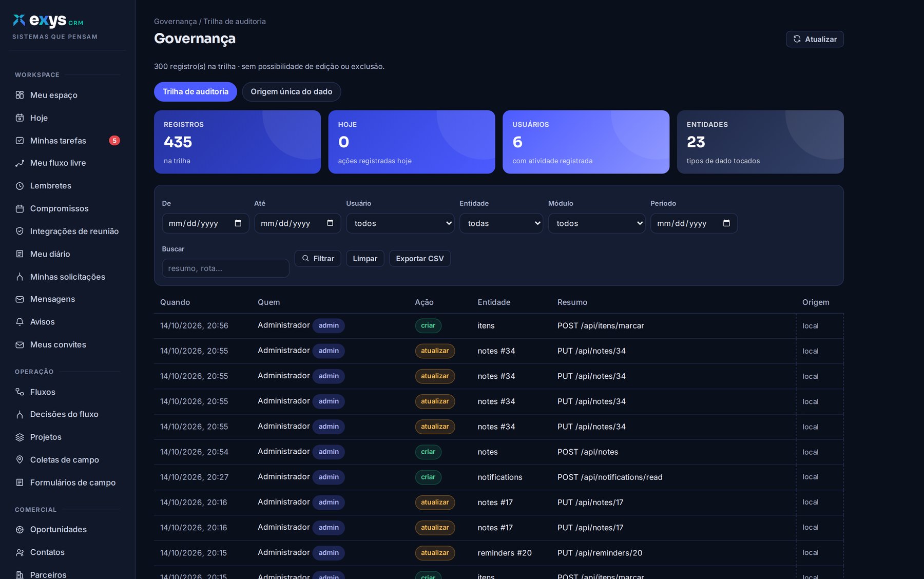Click the Avisos bell icon
Viewport: 924px width, 579px height.
pyautogui.click(x=20, y=322)
